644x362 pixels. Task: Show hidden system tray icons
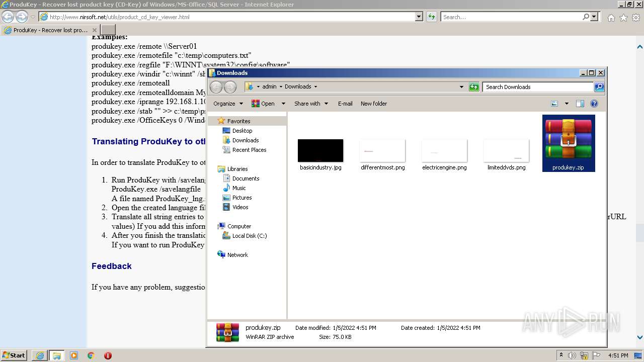(x=561, y=355)
